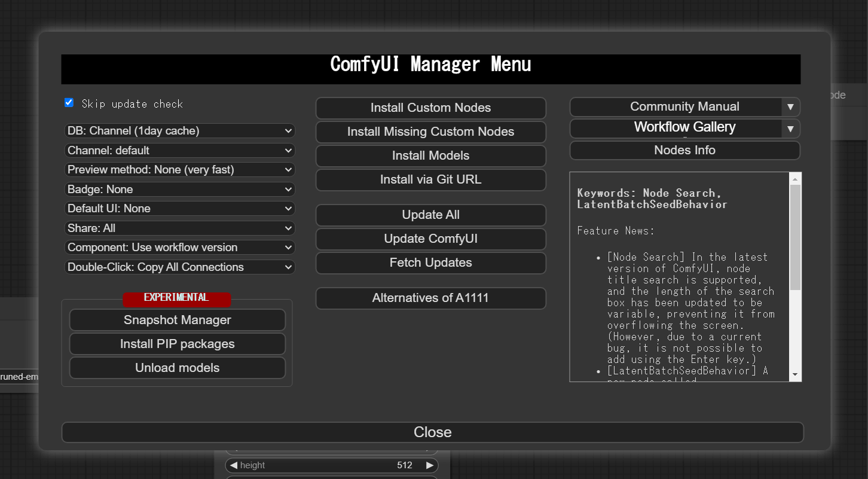The image size is (868, 479).
Task: Run Update All
Action: click(x=430, y=215)
